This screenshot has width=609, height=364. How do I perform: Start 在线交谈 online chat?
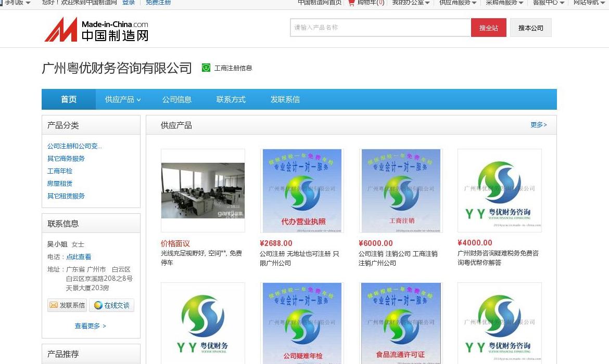tap(112, 305)
